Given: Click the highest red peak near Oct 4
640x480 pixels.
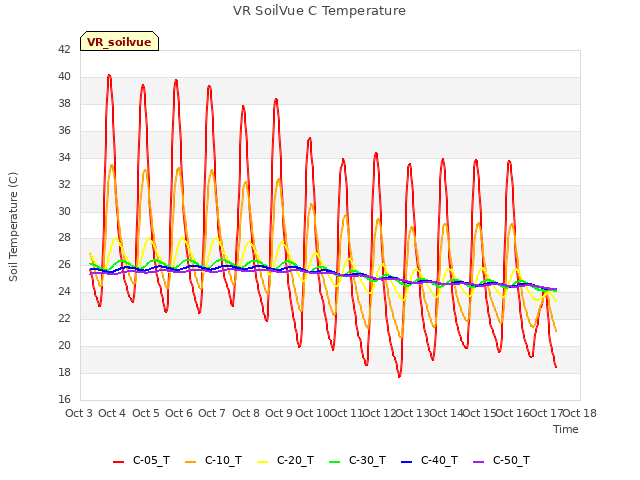Looking at the screenshot, I should click(x=109, y=76).
